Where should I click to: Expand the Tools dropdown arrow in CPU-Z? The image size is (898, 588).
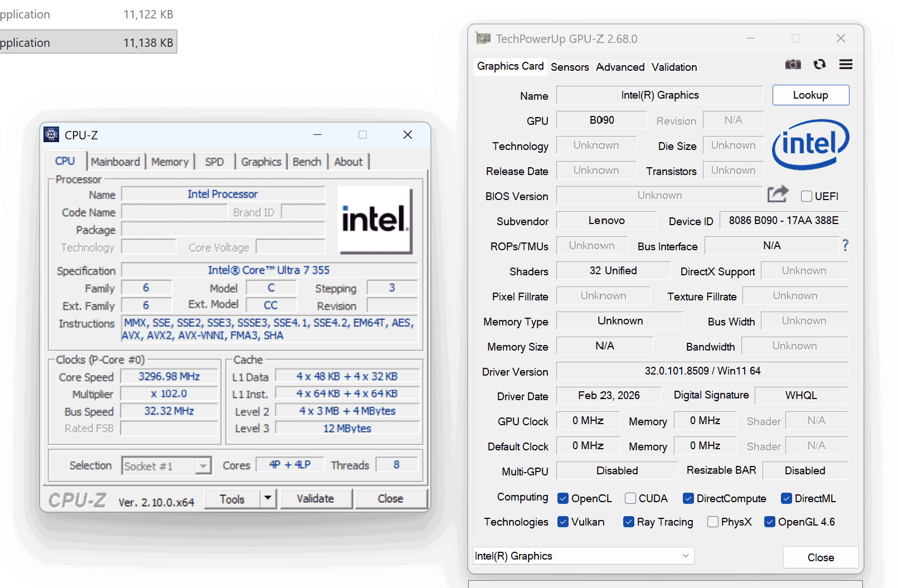pos(268,498)
